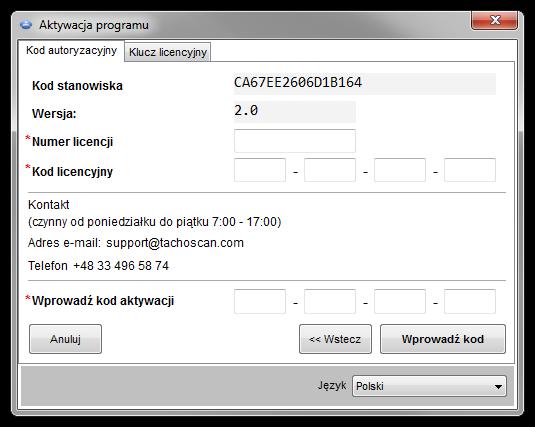Click the Język label
The width and height of the screenshot is (535, 427).
coord(332,385)
